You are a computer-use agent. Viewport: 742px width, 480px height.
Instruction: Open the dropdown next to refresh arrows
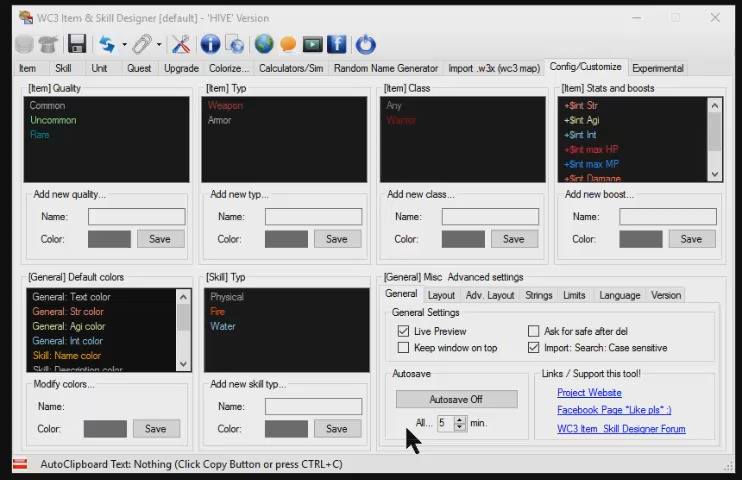pyautogui.click(x=124, y=44)
